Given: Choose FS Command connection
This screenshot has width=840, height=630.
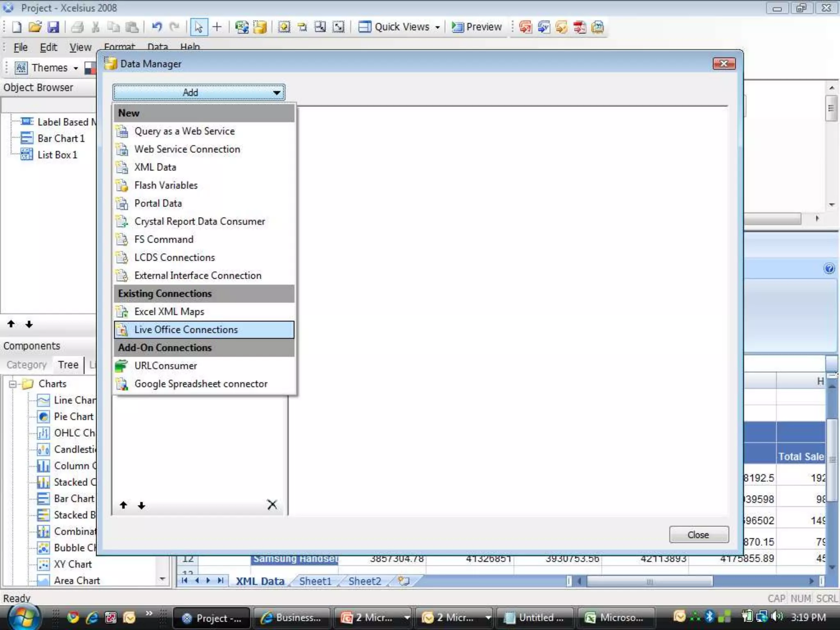Looking at the screenshot, I should (204, 240).
